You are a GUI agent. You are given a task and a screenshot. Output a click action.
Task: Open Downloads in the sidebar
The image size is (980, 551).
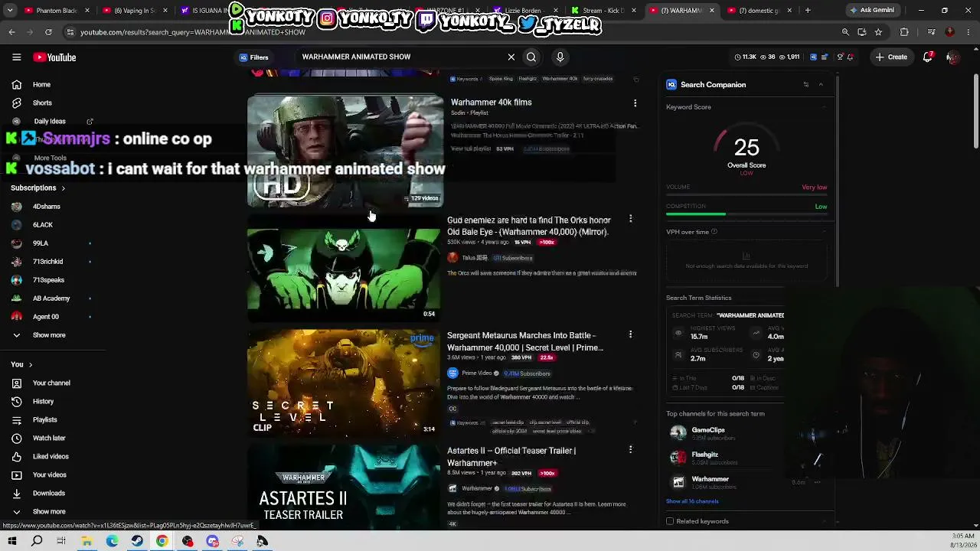point(49,494)
